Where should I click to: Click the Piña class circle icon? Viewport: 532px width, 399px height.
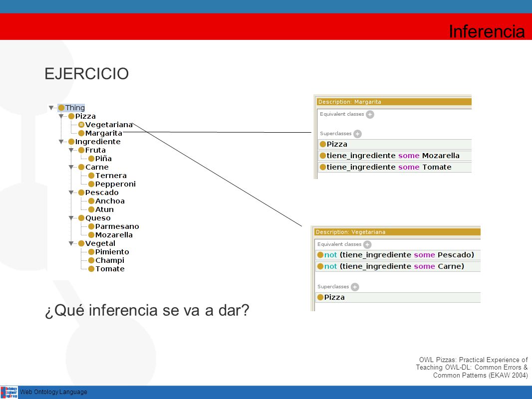point(91,159)
